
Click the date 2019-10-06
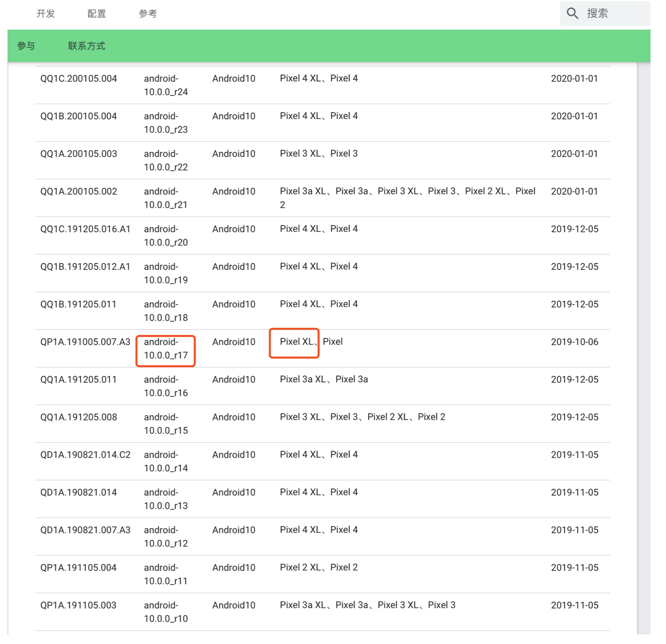574,342
